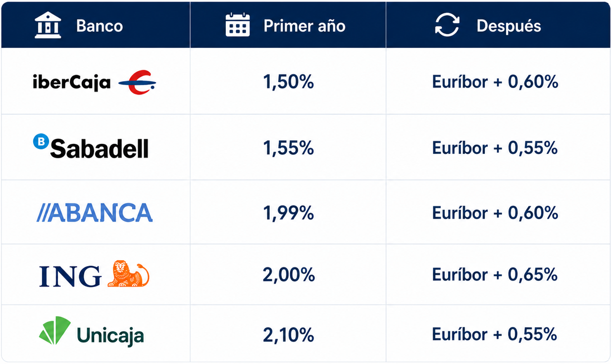This screenshot has width=611, height=364.
Task: Click iberCaja's 1,50% first-year rate
Action: click(x=289, y=82)
